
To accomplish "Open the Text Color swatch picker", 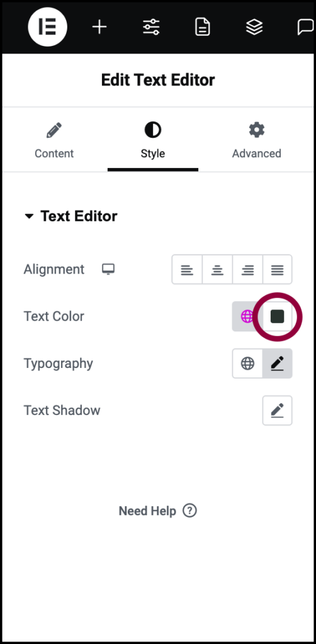I will 278,316.
